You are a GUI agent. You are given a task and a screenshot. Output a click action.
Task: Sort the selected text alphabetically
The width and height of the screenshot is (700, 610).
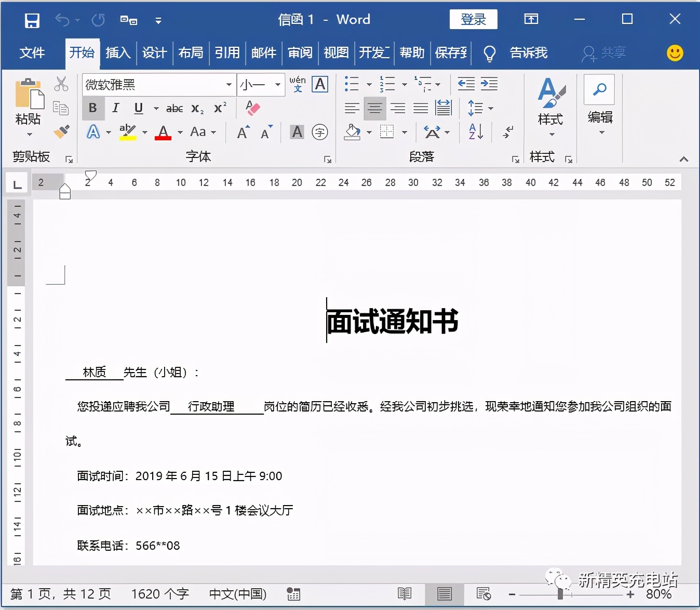476,132
